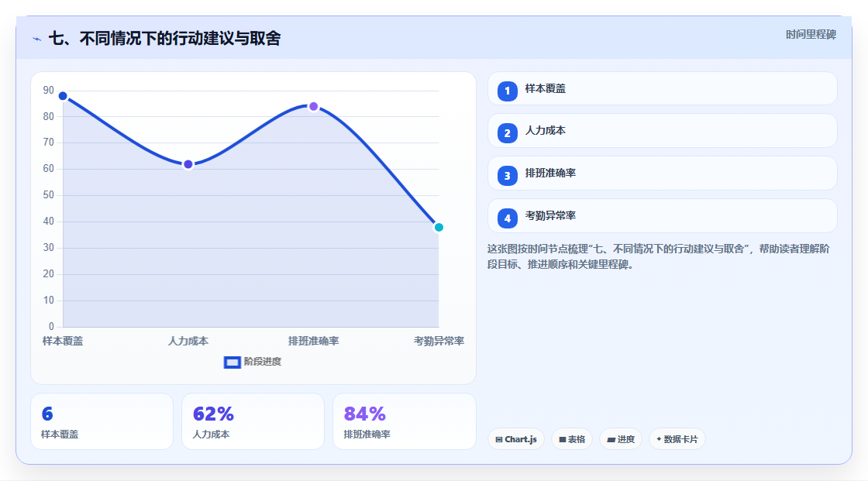Select the cyan 考勤异常率 data point
This screenshot has height=481, width=868.
pos(439,228)
